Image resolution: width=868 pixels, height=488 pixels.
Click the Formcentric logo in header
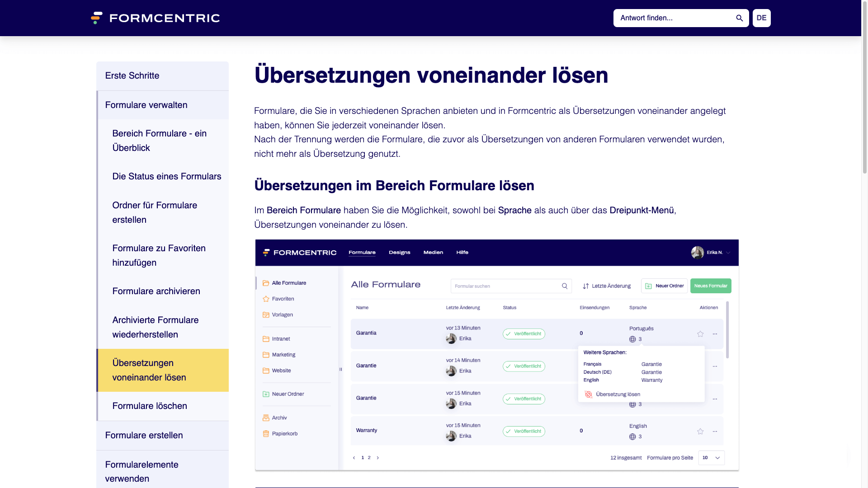click(155, 18)
